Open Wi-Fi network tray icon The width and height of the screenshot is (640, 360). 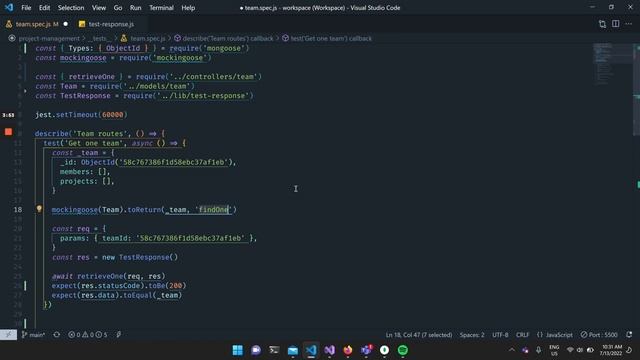pyautogui.click(x=570, y=350)
